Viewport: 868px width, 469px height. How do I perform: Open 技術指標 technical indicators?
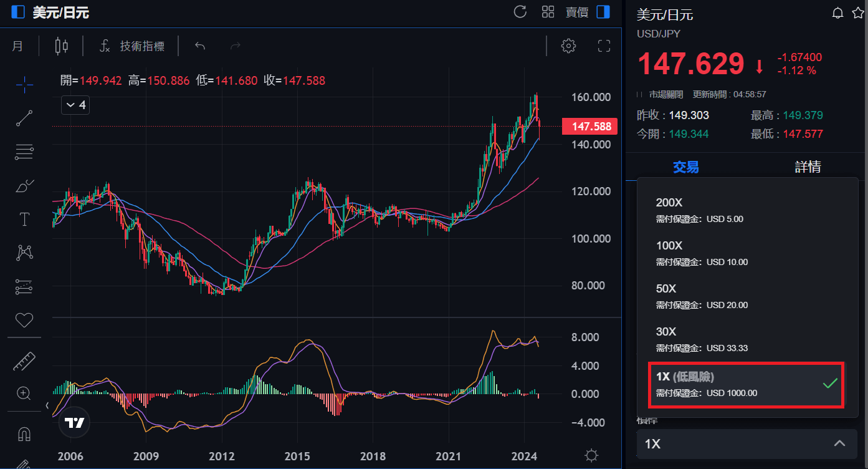[132, 46]
